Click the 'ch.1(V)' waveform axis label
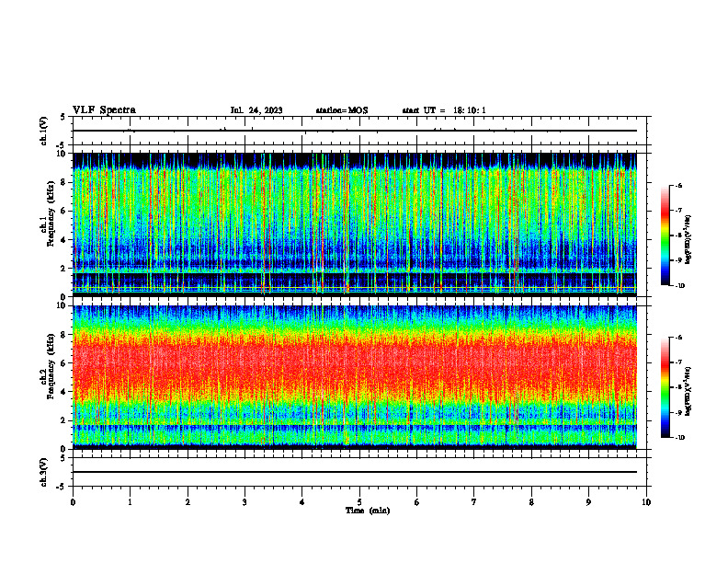The height and width of the screenshot is (563, 728). point(43,131)
